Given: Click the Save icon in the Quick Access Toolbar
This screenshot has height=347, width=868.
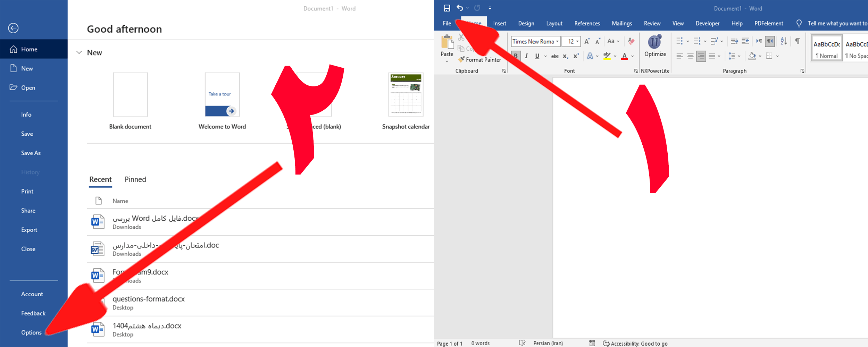Looking at the screenshot, I should tap(447, 8).
